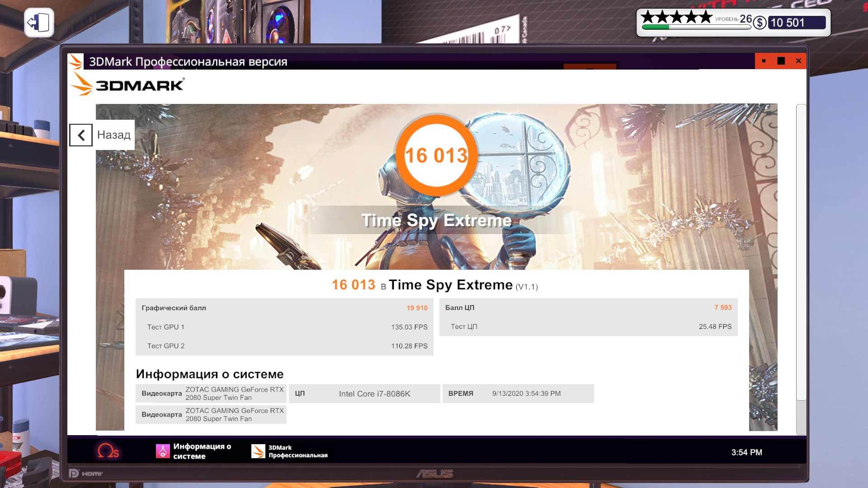The height and width of the screenshot is (488, 868).
Task: Select 3DMark Профессиональная taskbar item
Action: click(290, 451)
